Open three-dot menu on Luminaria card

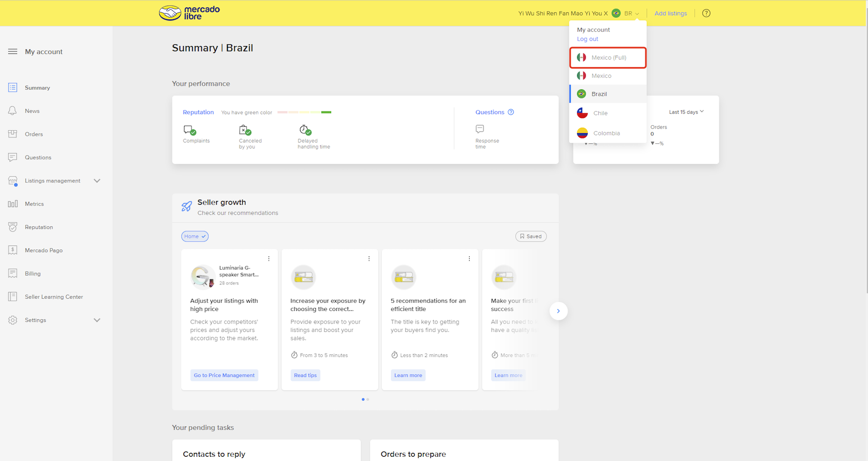click(x=269, y=259)
